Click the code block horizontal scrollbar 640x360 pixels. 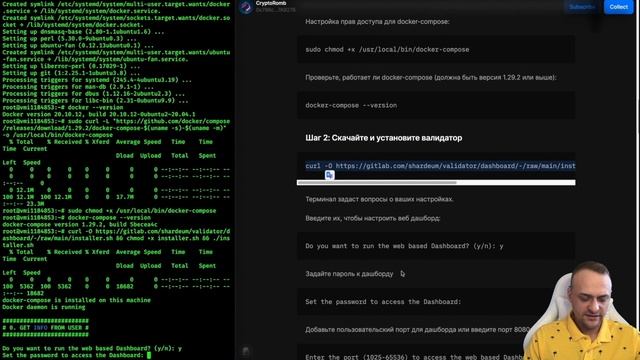436,182
